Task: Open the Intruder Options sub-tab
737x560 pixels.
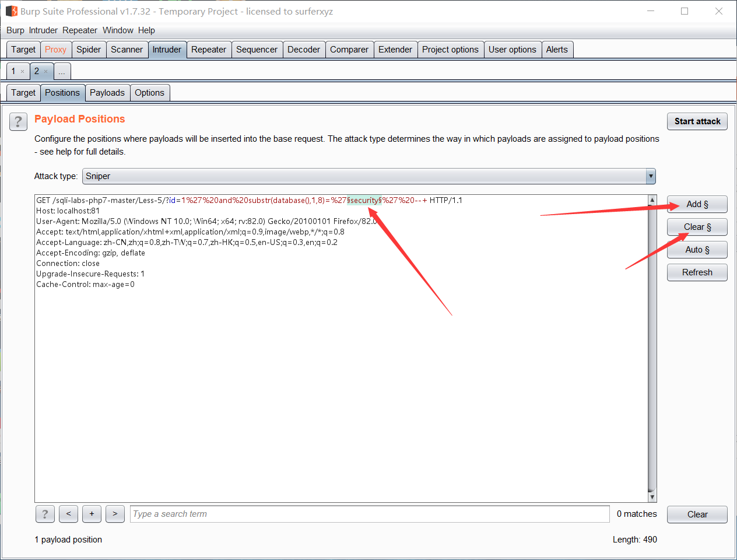Action: [x=150, y=93]
